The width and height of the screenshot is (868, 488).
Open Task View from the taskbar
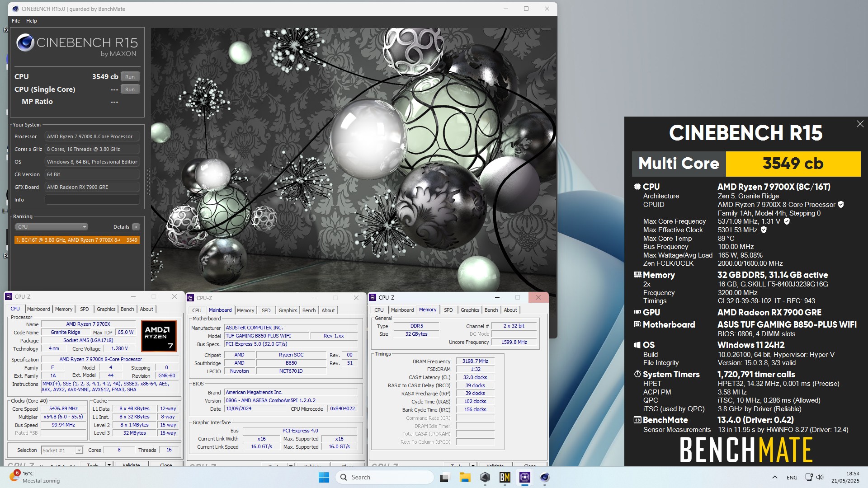tap(444, 477)
